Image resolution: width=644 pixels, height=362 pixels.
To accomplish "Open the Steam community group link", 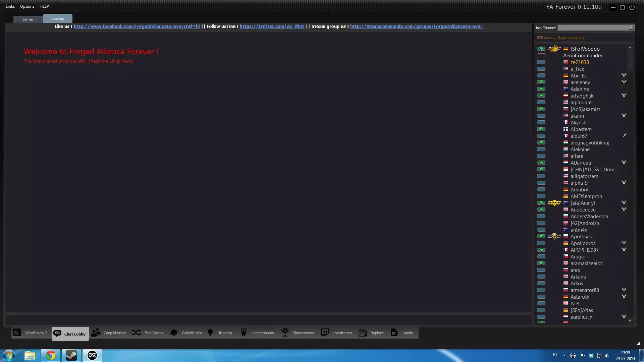I will (416, 26).
